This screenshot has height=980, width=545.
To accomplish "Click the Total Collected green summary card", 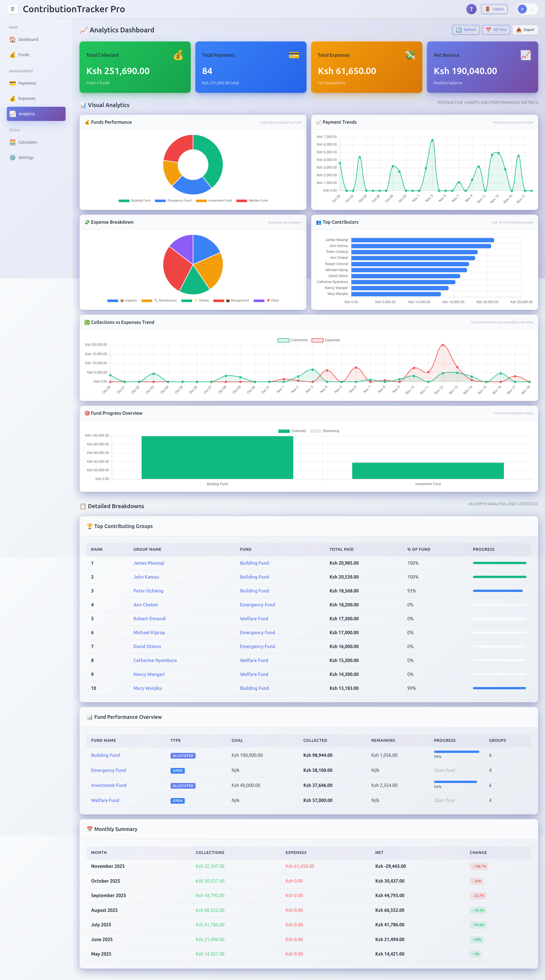I will pyautogui.click(x=135, y=67).
